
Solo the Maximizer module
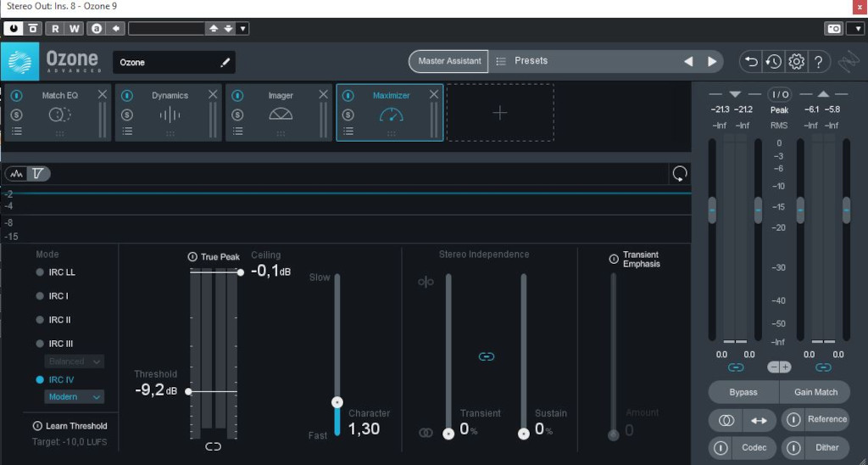point(348,115)
